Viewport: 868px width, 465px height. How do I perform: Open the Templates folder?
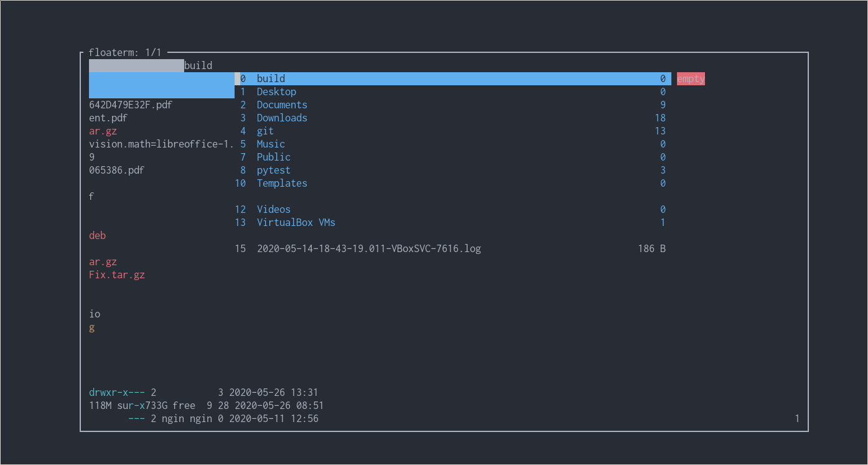[281, 183]
